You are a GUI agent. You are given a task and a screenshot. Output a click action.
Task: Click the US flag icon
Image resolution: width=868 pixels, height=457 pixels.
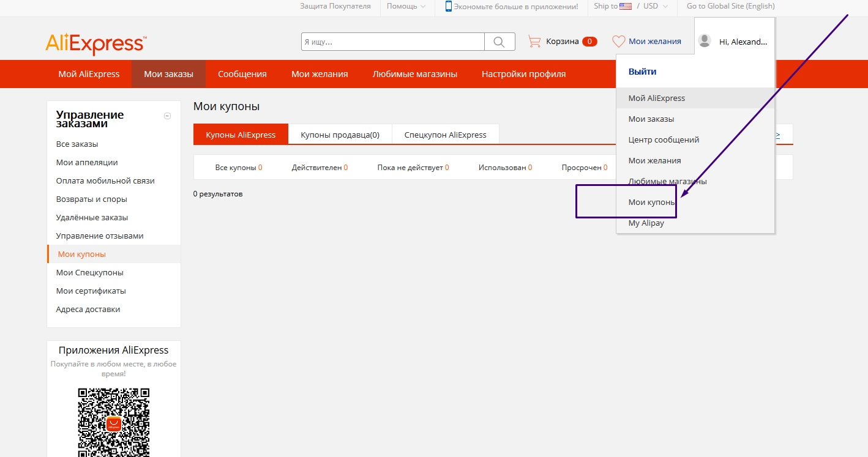(x=626, y=6)
